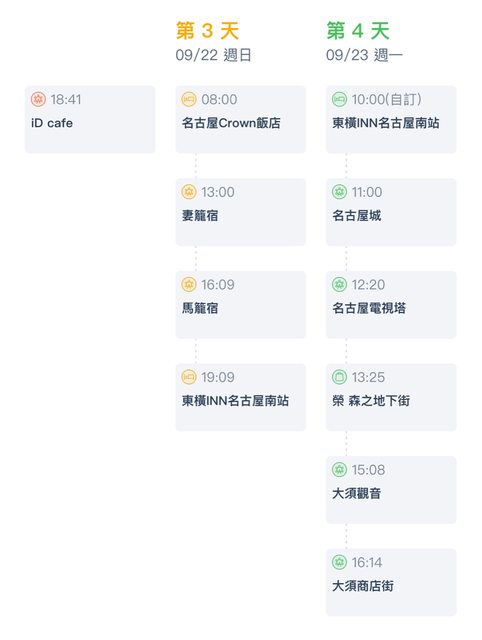
Task: Select the 第 4 天 day heading
Action: tap(358, 31)
